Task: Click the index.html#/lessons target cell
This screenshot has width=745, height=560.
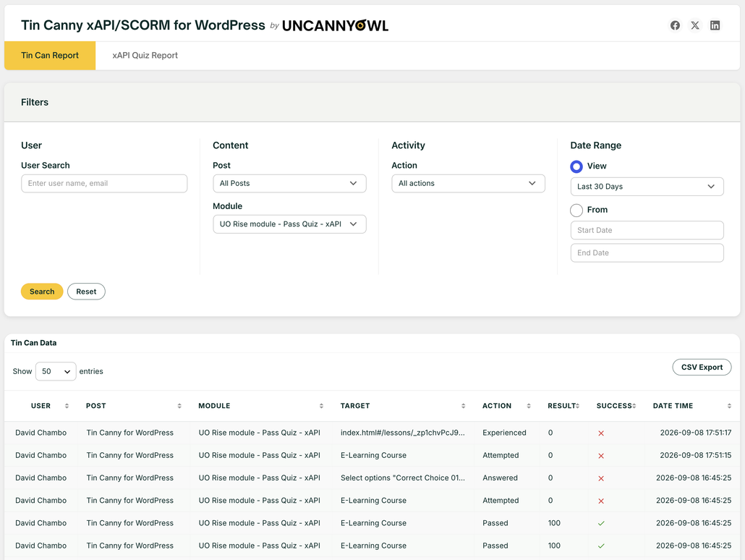Action: coord(402,433)
